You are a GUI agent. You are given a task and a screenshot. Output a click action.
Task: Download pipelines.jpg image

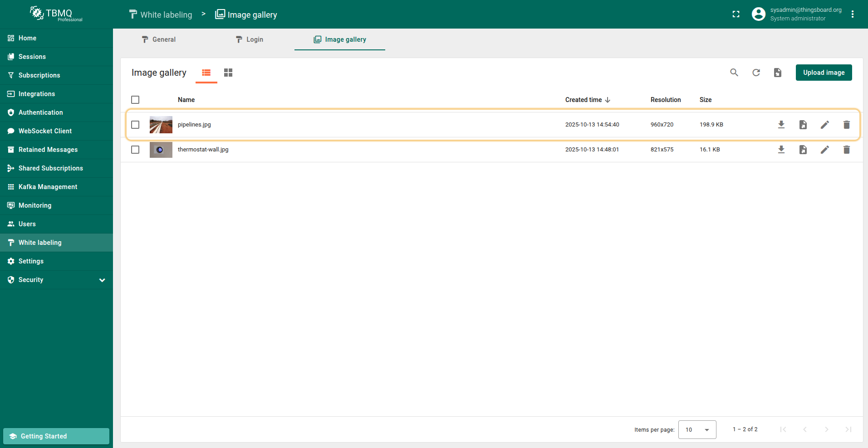coord(781,125)
